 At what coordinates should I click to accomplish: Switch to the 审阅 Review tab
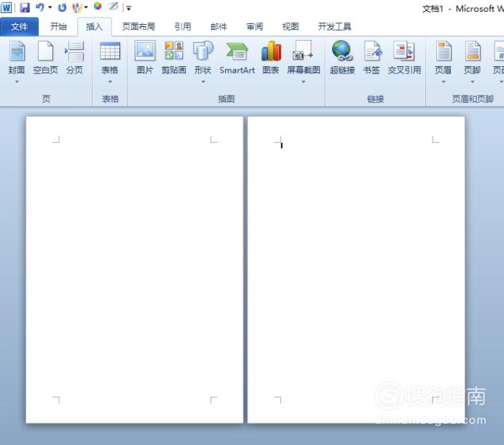pos(255,27)
